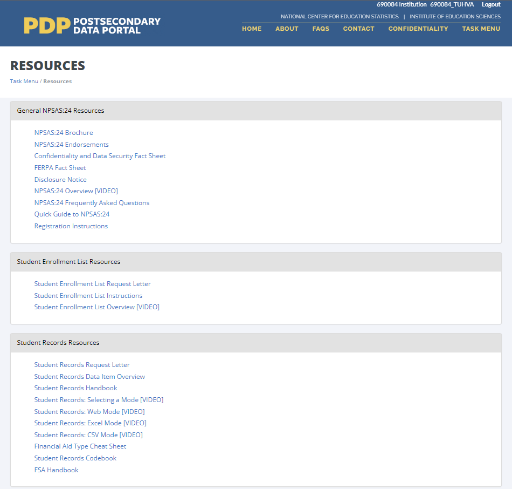Open Student Enrollment List Request Letter

92,284
